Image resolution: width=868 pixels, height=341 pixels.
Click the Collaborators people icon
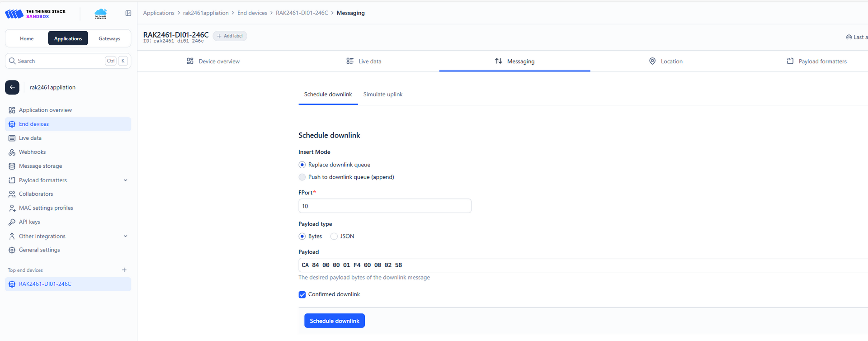[12, 194]
